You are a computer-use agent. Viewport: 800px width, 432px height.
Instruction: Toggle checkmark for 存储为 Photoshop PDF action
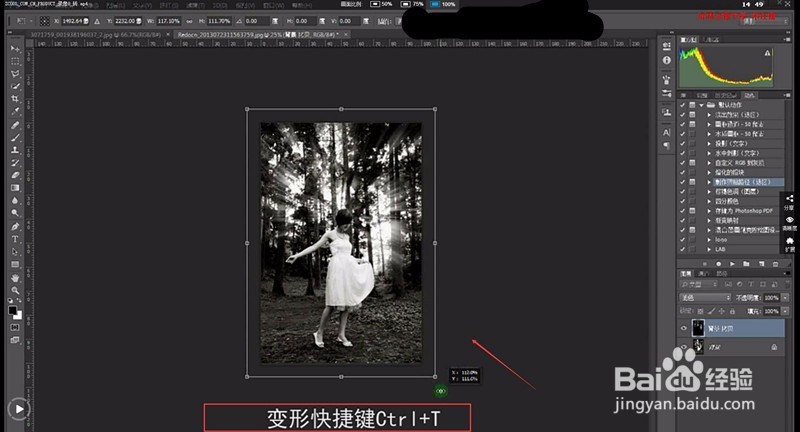683,211
